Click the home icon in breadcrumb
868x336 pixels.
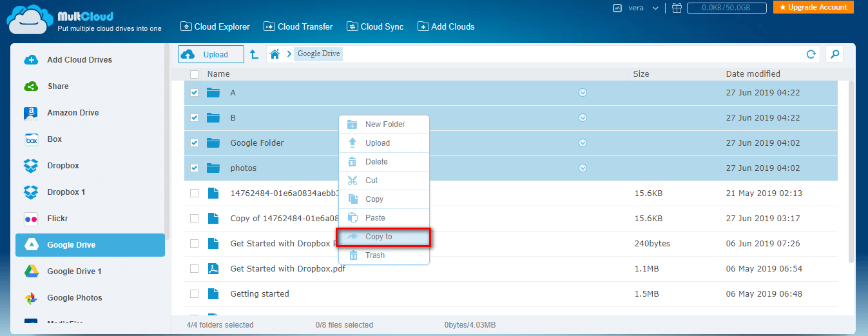[275, 54]
